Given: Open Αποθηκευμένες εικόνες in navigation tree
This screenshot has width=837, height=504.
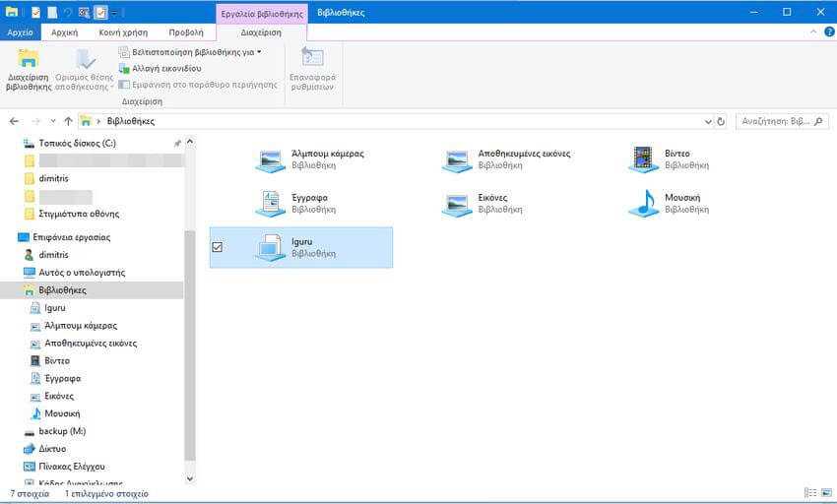Looking at the screenshot, I should coord(84,343).
